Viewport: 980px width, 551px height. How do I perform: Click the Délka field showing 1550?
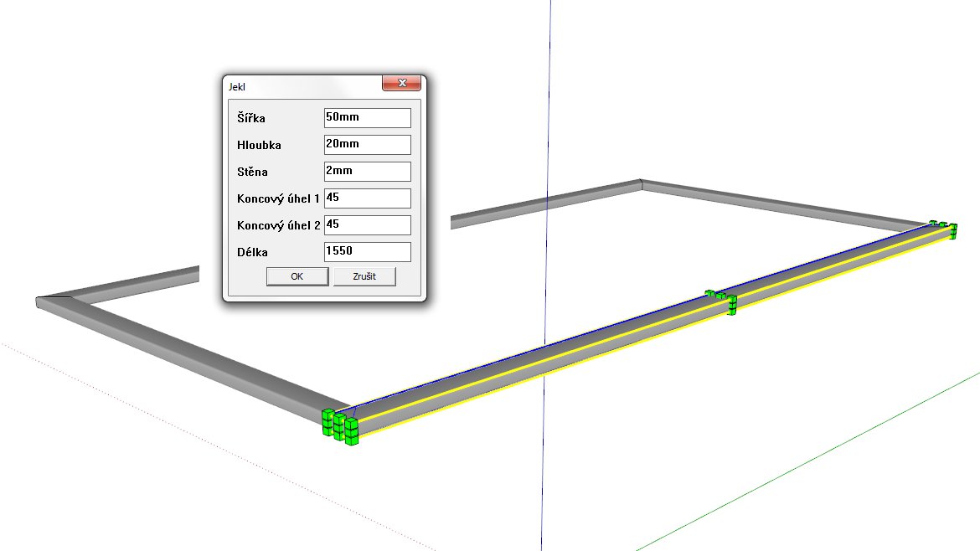tap(367, 252)
